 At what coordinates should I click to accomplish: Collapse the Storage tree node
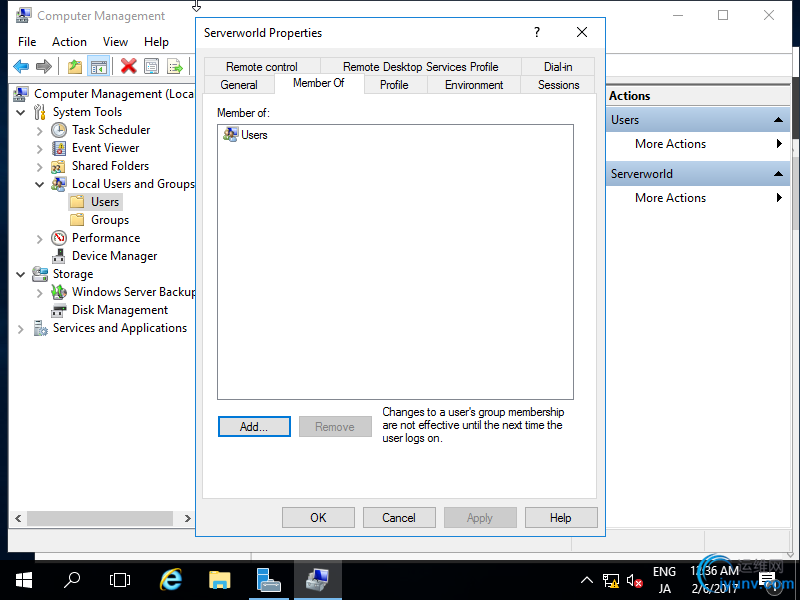coord(20,274)
